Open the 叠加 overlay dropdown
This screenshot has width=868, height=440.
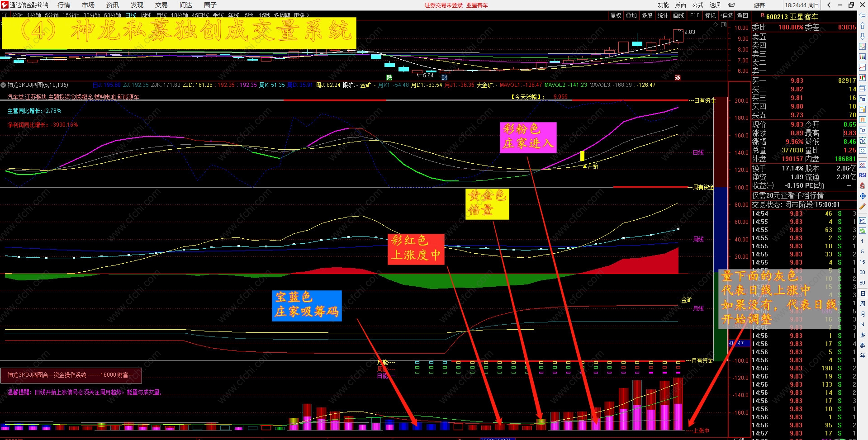click(x=631, y=15)
